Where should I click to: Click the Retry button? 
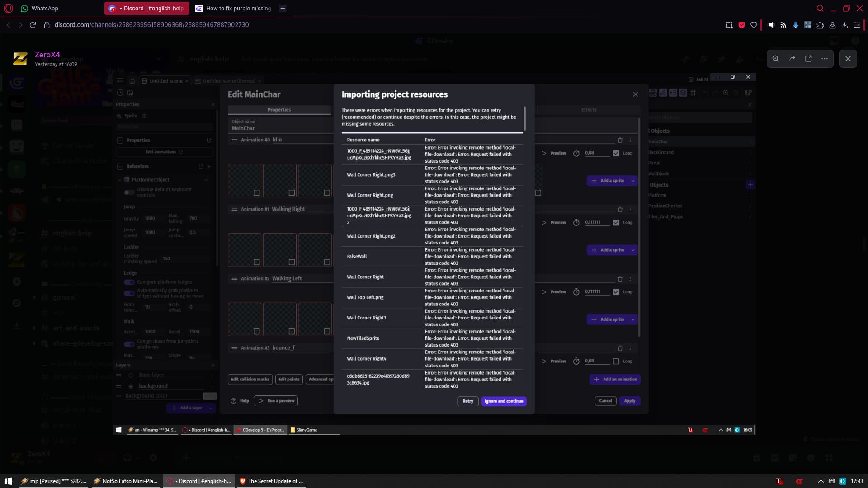[x=467, y=401]
